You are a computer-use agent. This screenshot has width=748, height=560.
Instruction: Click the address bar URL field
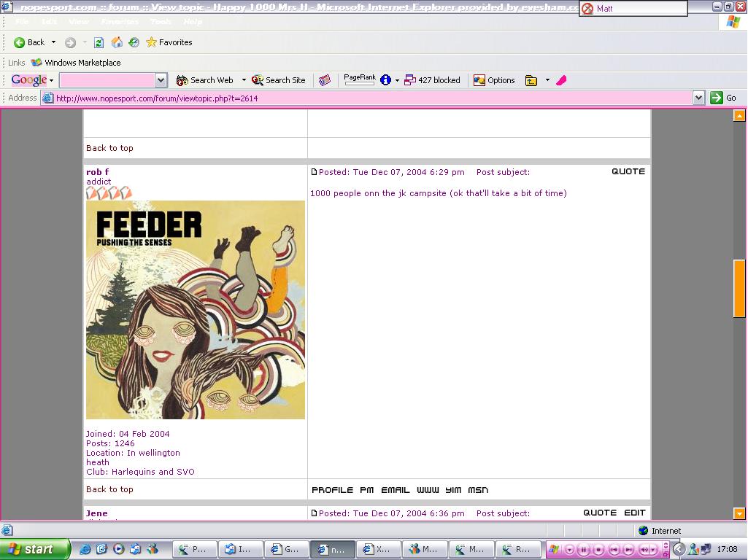(x=366, y=98)
